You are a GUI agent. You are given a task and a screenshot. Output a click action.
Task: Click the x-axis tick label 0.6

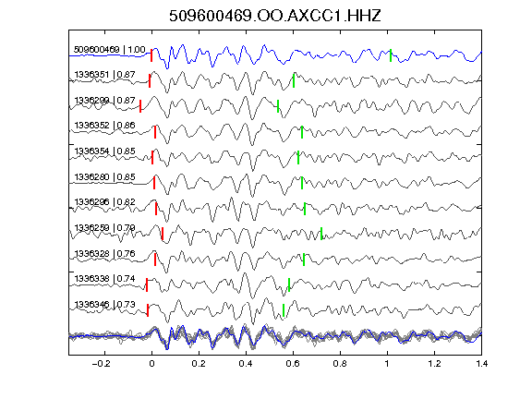(293, 364)
